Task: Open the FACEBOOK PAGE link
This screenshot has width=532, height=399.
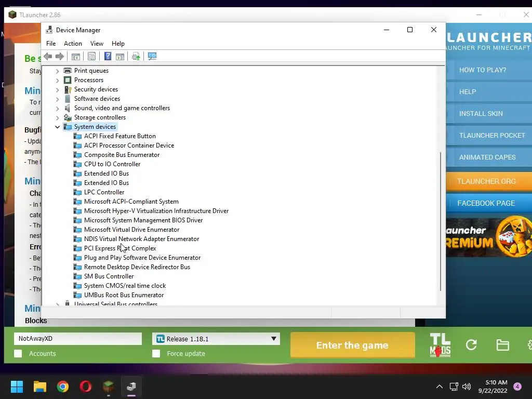Action: tap(489, 203)
